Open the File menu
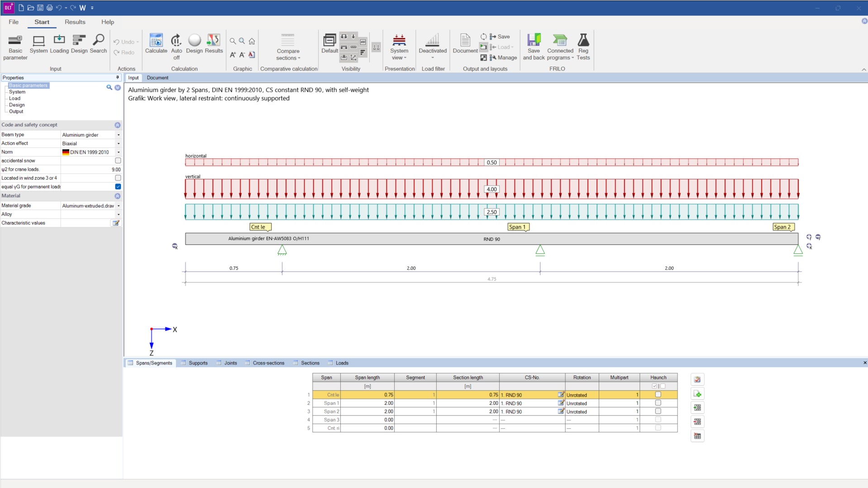This screenshot has width=868, height=488. (14, 22)
